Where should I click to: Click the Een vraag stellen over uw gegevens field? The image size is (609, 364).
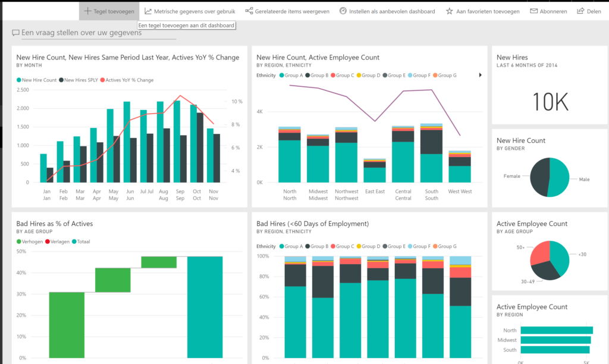94,33
